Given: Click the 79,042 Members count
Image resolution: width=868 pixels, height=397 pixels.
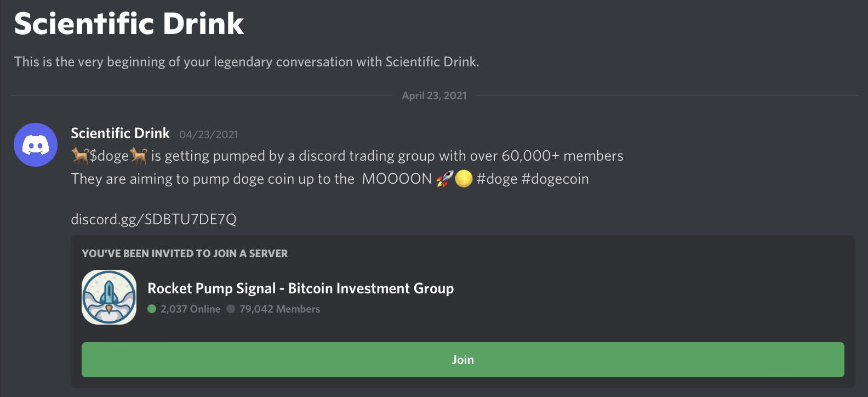Looking at the screenshot, I should [x=279, y=309].
